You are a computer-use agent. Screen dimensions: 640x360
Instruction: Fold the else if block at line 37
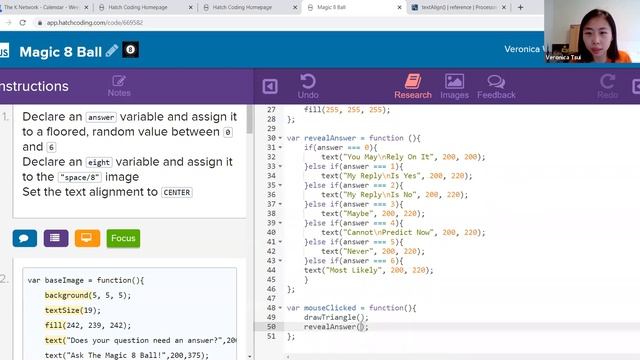tap(280, 204)
